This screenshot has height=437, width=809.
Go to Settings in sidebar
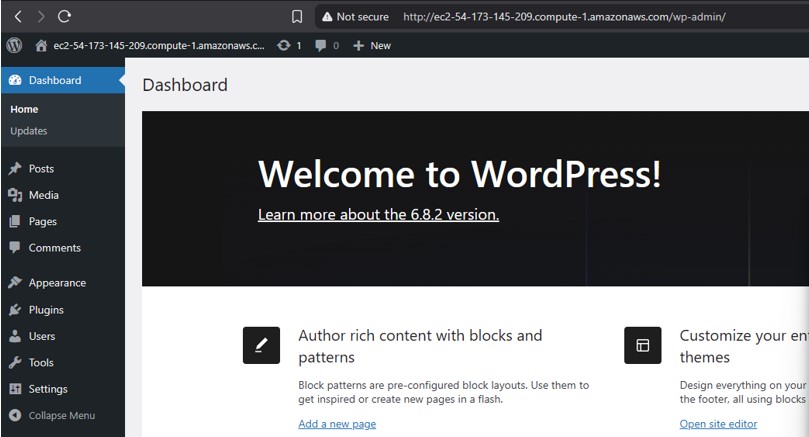(x=48, y=389)
